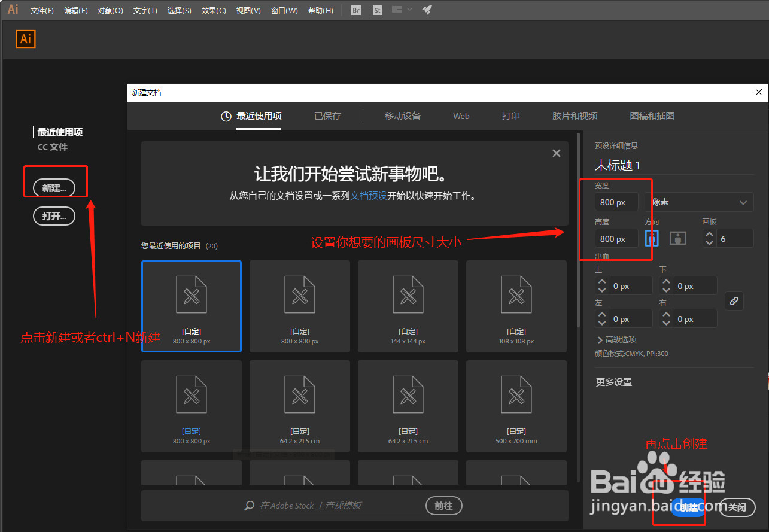Follow the 文档预设 link
This screenshot has width=769, height=532.
pos(369,196)
